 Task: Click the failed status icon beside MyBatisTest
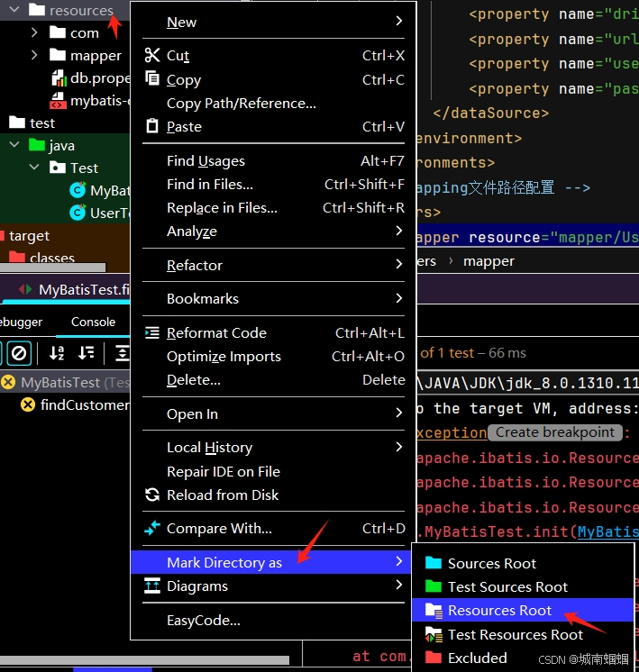click(x=8, y=382)
